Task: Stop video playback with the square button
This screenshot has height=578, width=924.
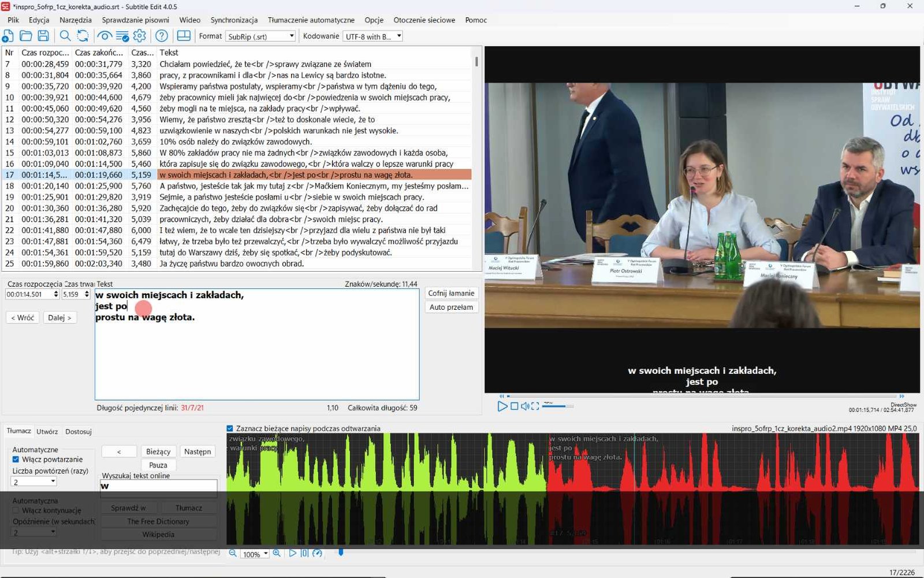Action: [x=514, y=406]
